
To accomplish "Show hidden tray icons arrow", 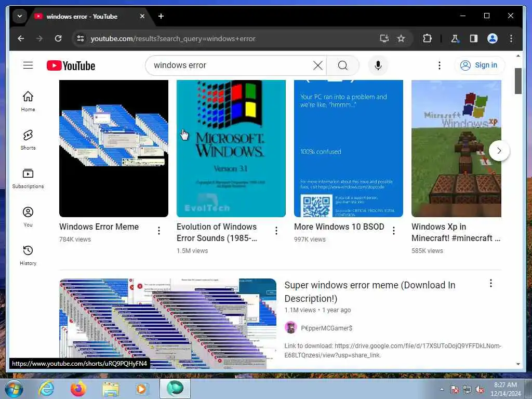I will (442, 390).
